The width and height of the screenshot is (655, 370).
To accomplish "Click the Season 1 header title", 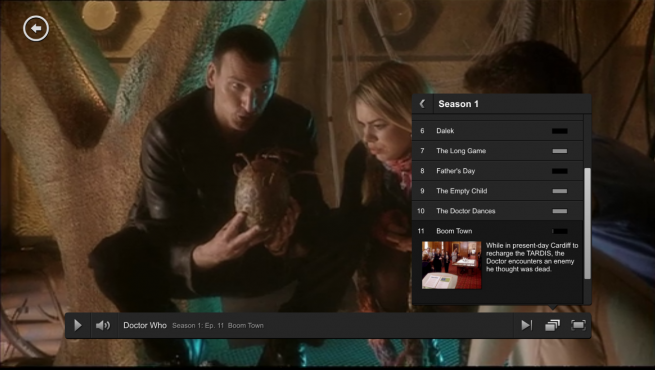I will tap(458, 104).
